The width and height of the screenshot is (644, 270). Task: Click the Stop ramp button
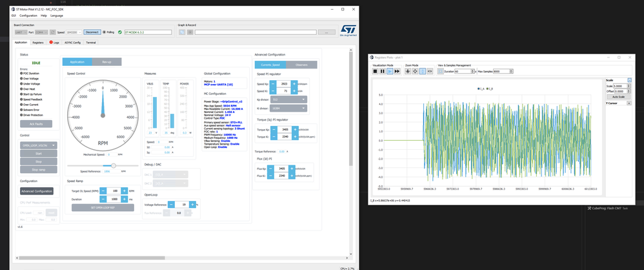coord(39,169)
